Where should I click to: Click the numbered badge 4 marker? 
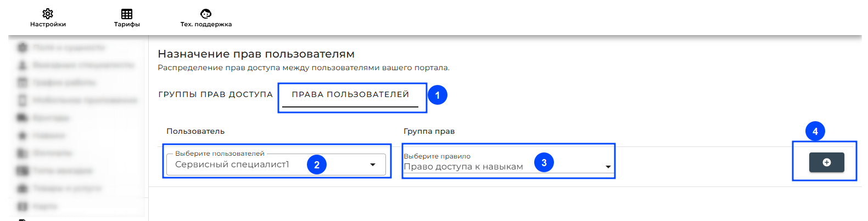click(x=815, y=131)
